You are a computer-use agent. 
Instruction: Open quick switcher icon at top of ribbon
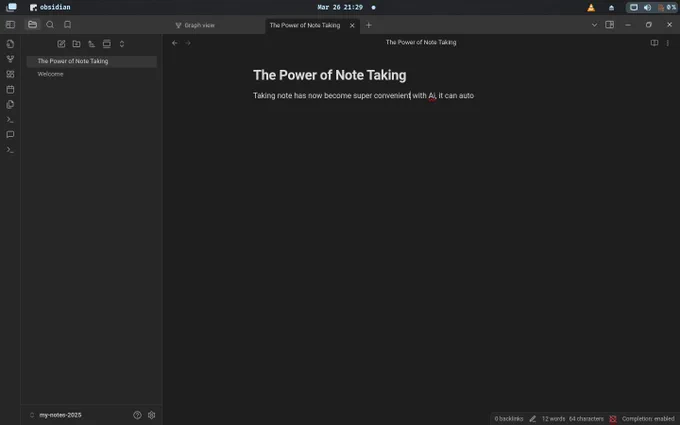pos(10,44)
